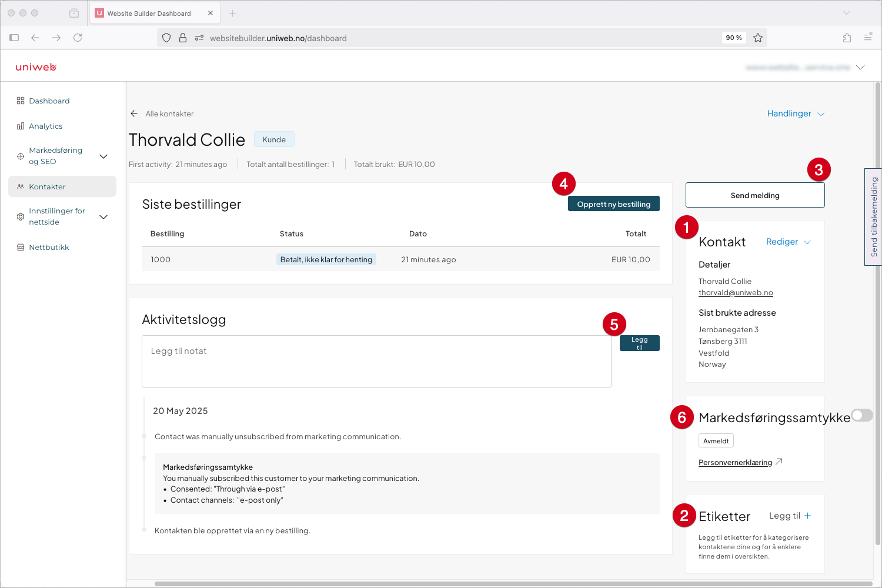Close the Website Builder Dashboard tab
The image size is (882, 588).
pyautogui.click(x=211, y=13)
